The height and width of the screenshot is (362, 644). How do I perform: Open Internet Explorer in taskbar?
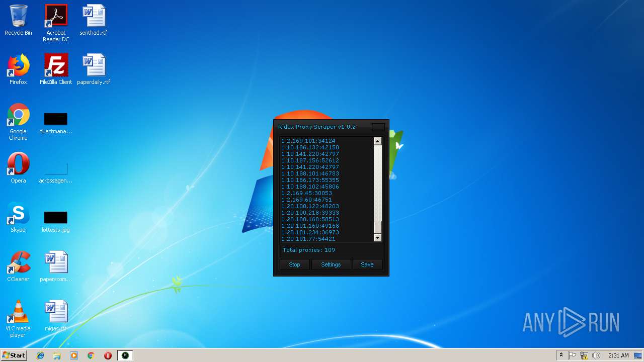tap(40, 355)
